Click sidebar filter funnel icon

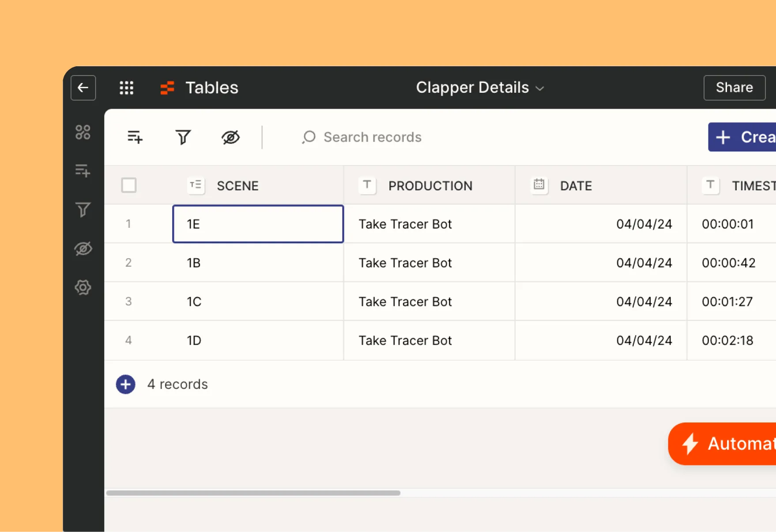pyautogui.click(x=83, y=210)
